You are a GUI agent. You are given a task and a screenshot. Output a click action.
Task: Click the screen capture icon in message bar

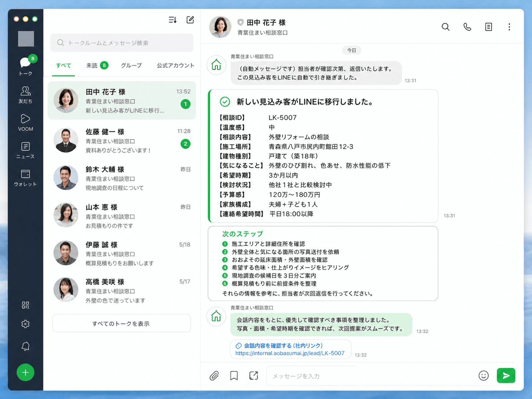click(x=254, y=375)
